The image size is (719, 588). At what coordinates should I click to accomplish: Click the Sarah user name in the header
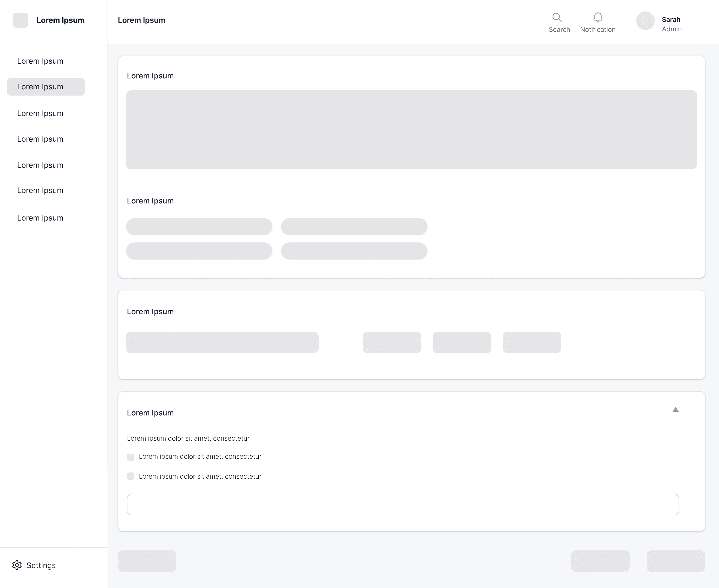pos(671,20)
